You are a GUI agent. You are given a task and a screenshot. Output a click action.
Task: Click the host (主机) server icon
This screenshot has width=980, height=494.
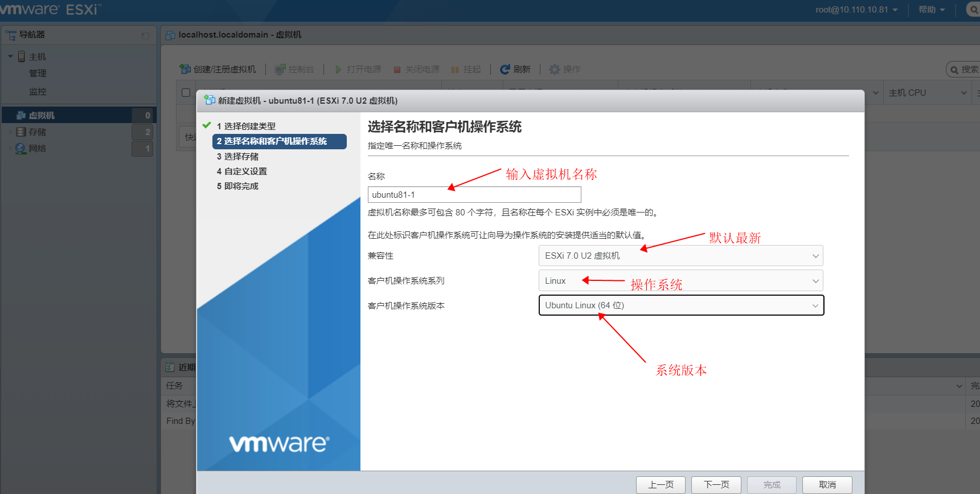[x=22, y=56]
